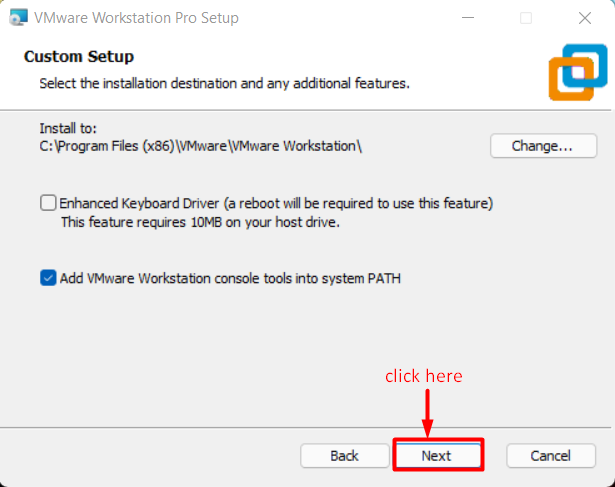Click the "requires 10MB" feature note
The height and width of the screenshot is (487, 615).
[200, 222]
